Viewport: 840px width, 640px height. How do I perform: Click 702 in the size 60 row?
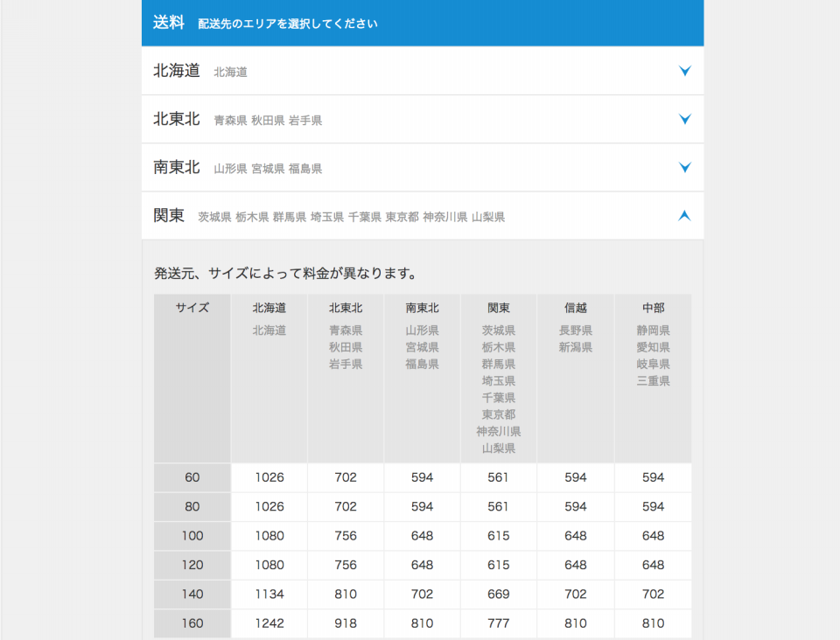pyautogui.click(x=346, y=477)
